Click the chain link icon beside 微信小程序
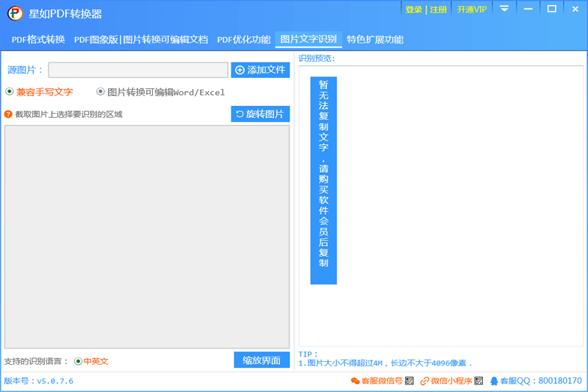 [x=425, y=381]
